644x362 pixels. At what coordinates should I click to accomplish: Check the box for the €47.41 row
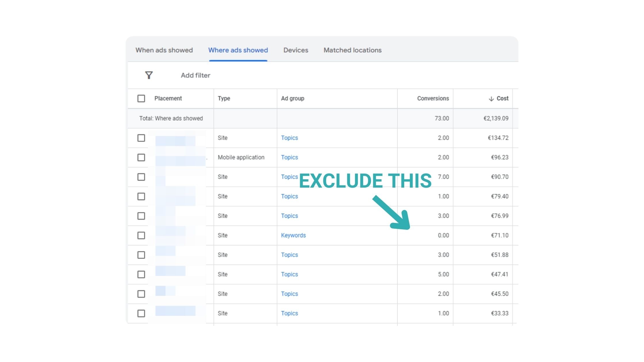click(141, 274)
